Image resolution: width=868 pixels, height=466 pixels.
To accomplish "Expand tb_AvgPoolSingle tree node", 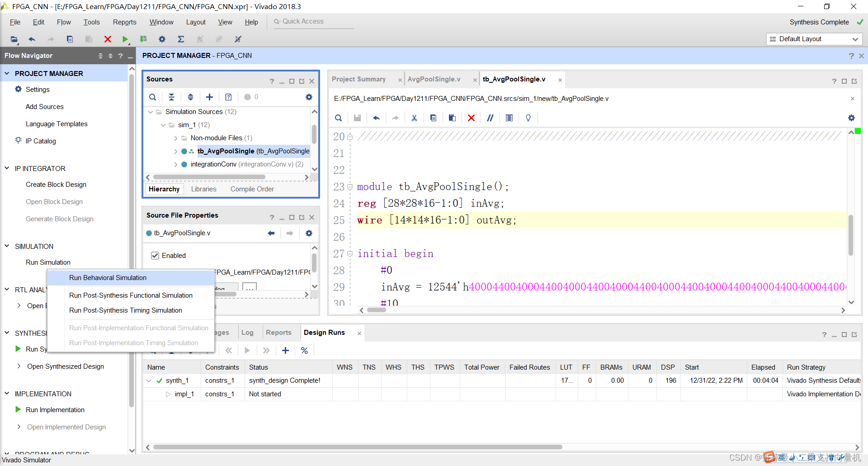I will click(176, 151).
